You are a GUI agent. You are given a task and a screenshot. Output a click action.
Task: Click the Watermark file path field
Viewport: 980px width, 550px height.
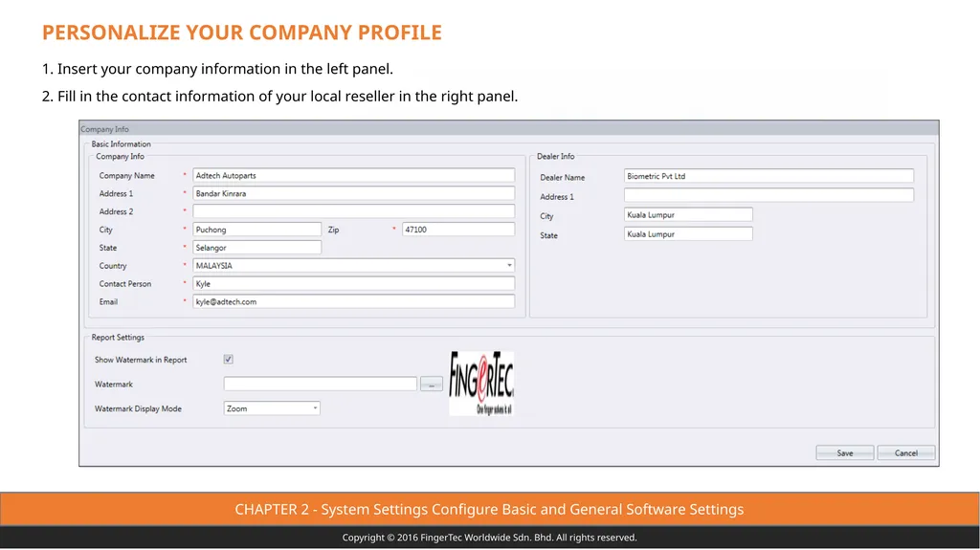coord(320,384)
